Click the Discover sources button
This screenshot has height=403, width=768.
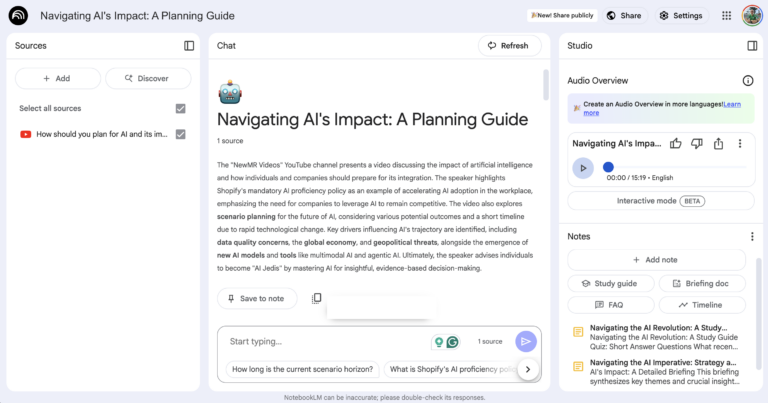(148, 78)
